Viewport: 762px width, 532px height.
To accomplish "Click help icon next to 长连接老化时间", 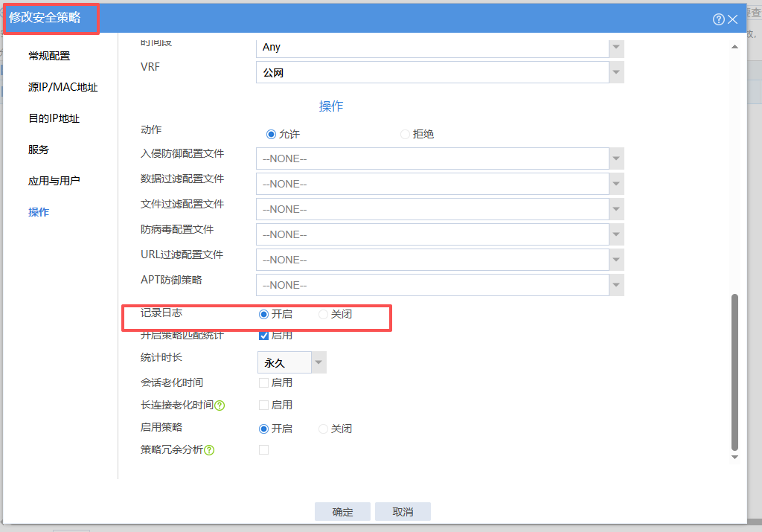I will [x=220, y=406].
